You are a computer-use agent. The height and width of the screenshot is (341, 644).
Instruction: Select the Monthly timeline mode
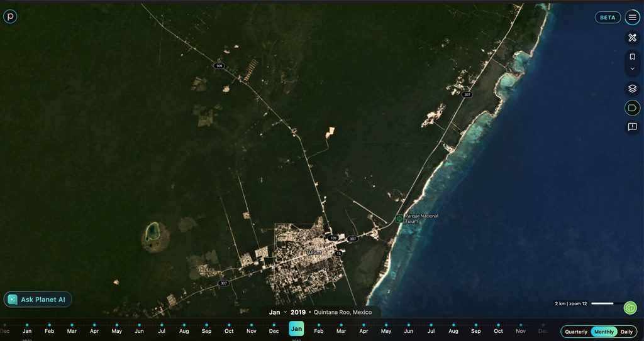604,332
